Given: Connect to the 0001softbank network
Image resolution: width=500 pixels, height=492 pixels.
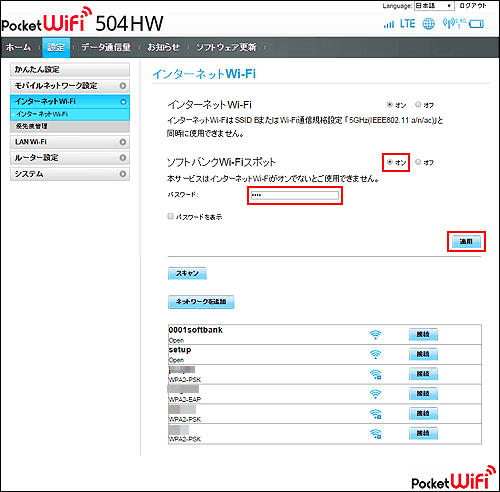Looking at the screenshot, I should point(423,334).
